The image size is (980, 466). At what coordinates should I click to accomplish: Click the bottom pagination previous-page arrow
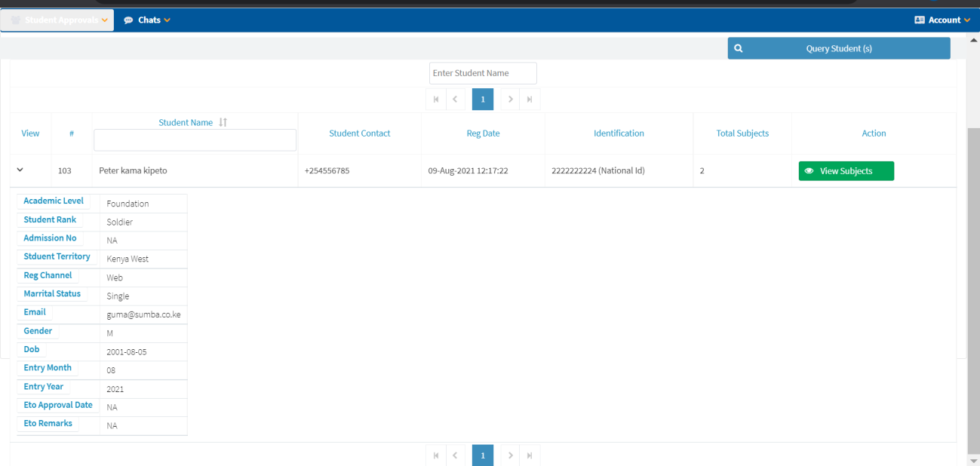click(x=455, y=455)
